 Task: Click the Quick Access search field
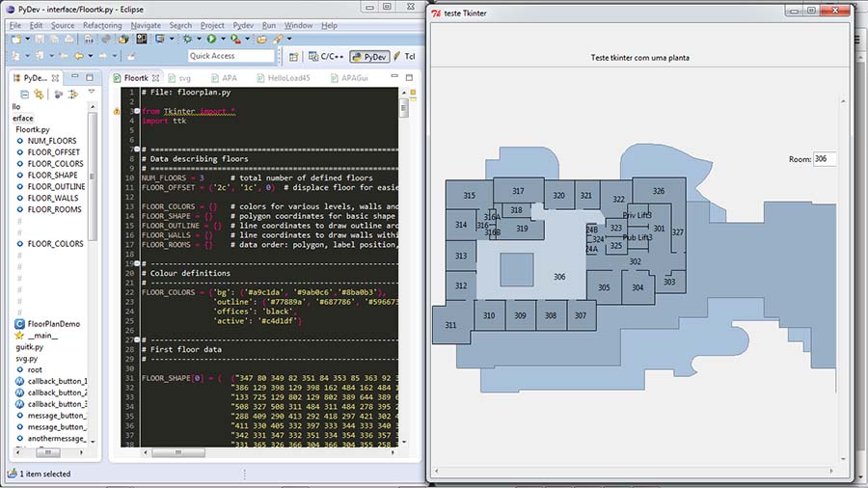coord(231,56)
